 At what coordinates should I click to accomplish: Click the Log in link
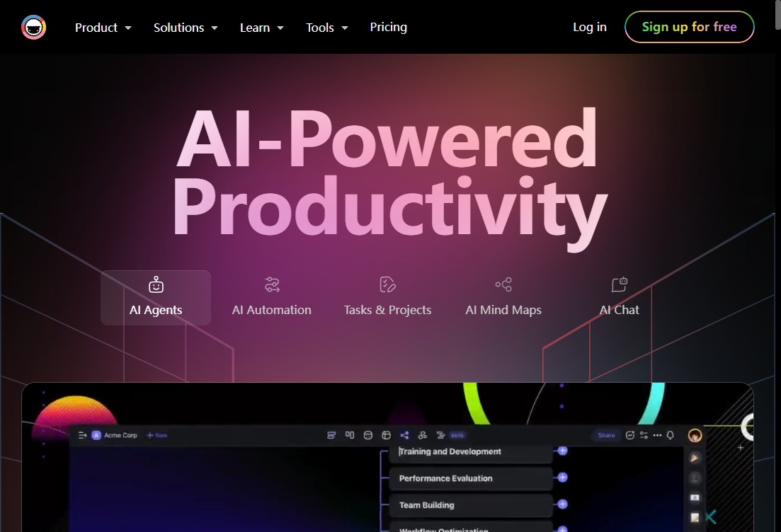pyautogui.click(x=589, y=27)
